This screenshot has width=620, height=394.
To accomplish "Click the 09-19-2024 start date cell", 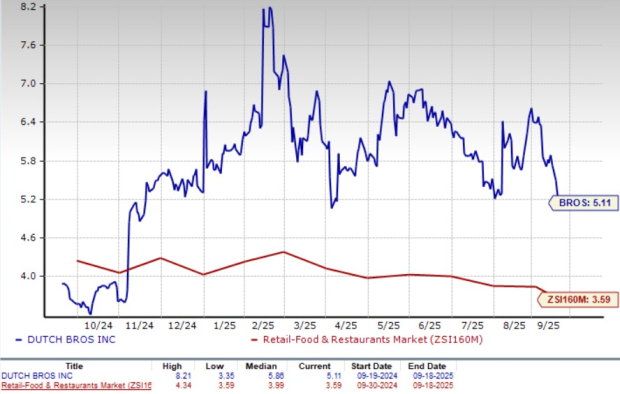I will coord(377,376).
